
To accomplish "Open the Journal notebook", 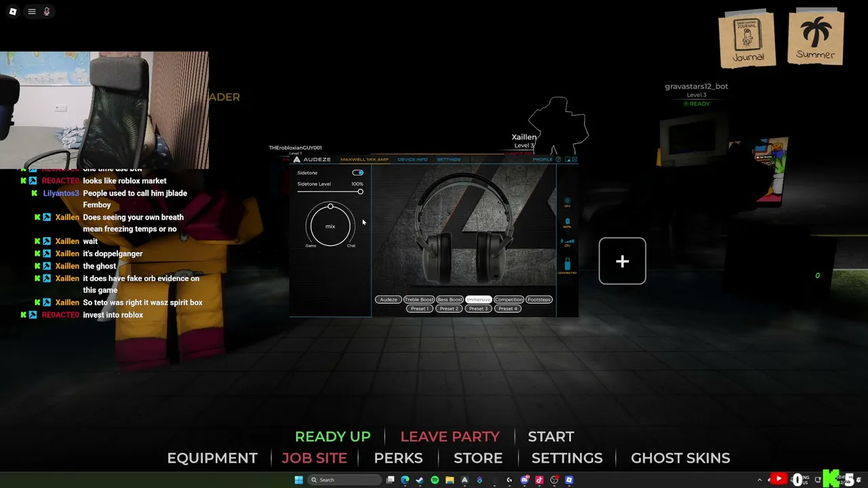I will point(747,39).
